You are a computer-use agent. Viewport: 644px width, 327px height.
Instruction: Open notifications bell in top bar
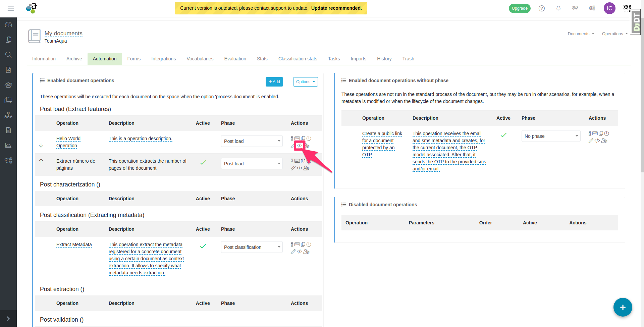[558, 8]
